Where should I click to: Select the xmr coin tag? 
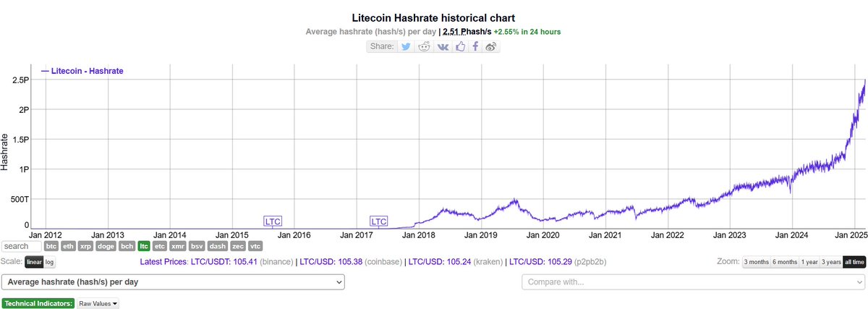[178, 246]
